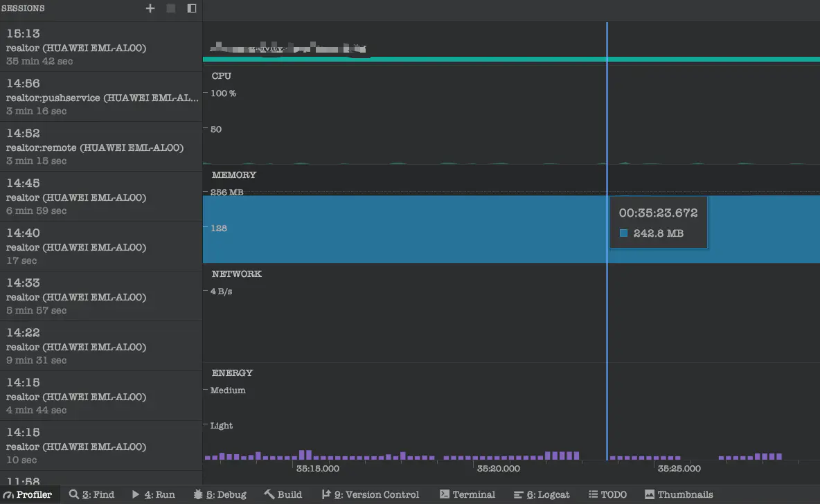This screenshot has height=504, width=820.
Task: Open the Build tool window
Action: pos(283,494)
